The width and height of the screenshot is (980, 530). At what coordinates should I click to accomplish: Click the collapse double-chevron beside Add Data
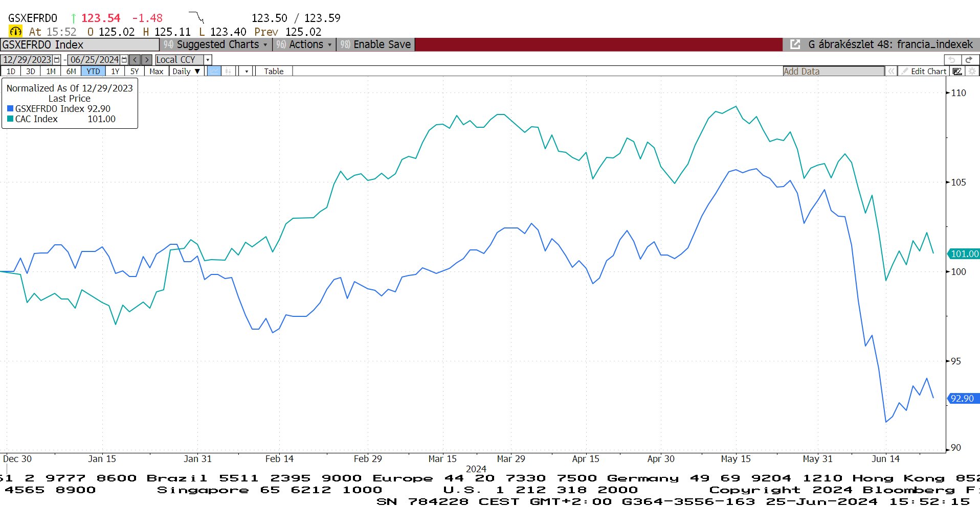pyautogui.click(x=891, y=72)
